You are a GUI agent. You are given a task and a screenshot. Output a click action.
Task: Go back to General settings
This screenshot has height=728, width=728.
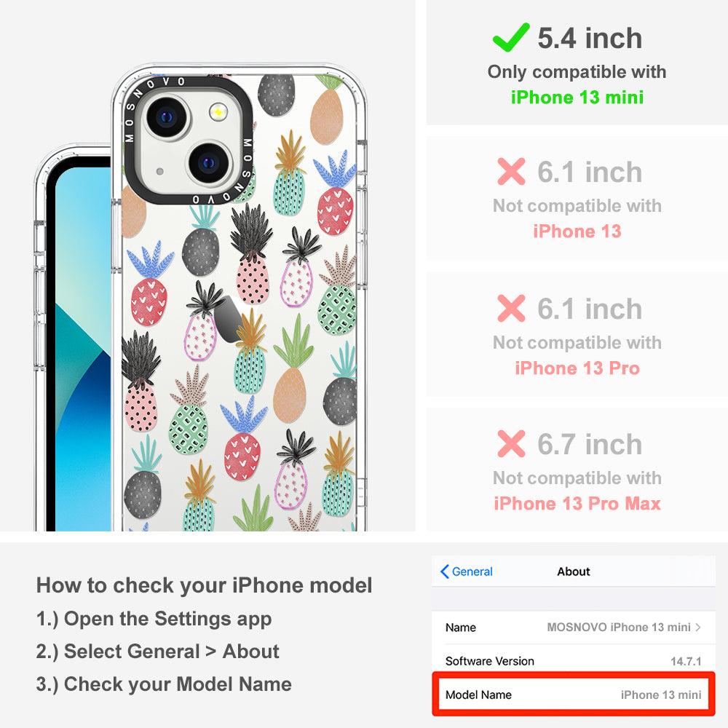tap(467, 571)
